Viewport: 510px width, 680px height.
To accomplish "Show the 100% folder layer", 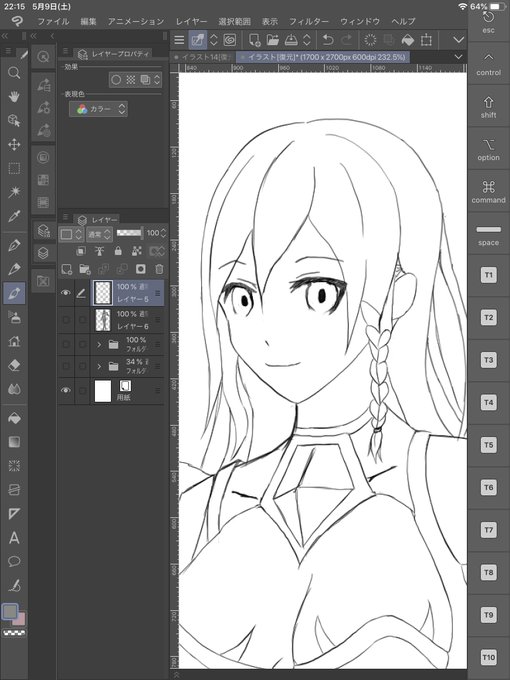I will pos(65,344).
